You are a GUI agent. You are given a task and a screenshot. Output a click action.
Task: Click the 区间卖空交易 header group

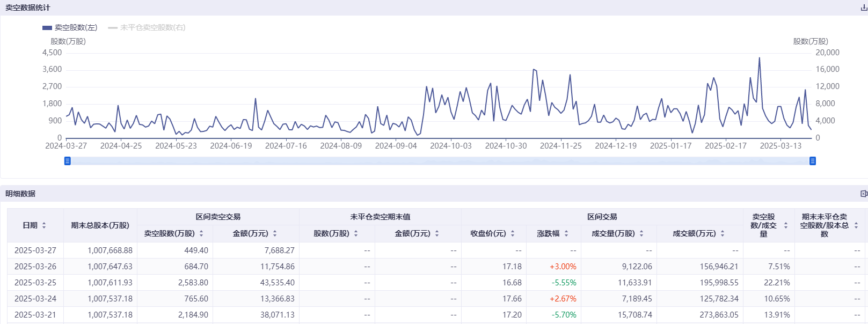point(218,217)
